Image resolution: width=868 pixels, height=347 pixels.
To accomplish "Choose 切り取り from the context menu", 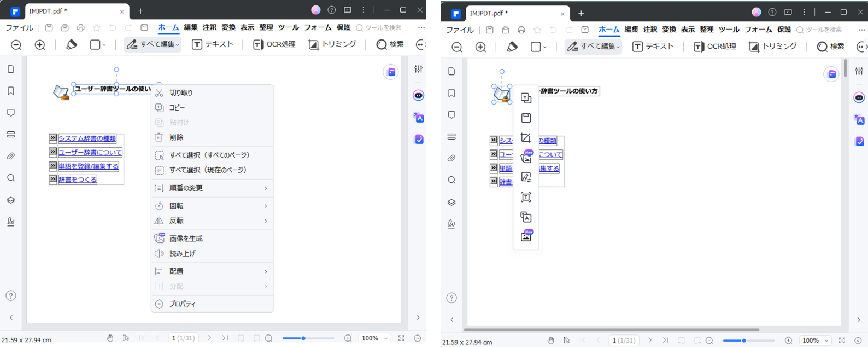I will tap(181, 93).
